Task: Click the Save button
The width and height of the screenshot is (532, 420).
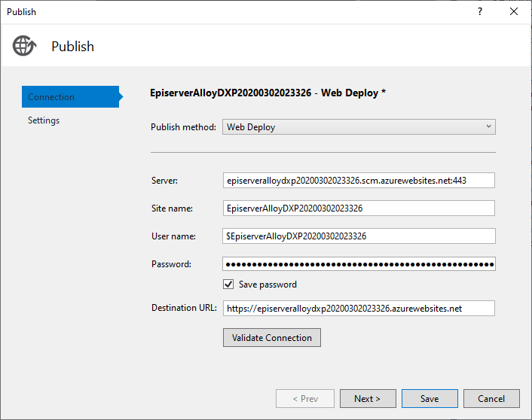Action: [x=430, y=399]
